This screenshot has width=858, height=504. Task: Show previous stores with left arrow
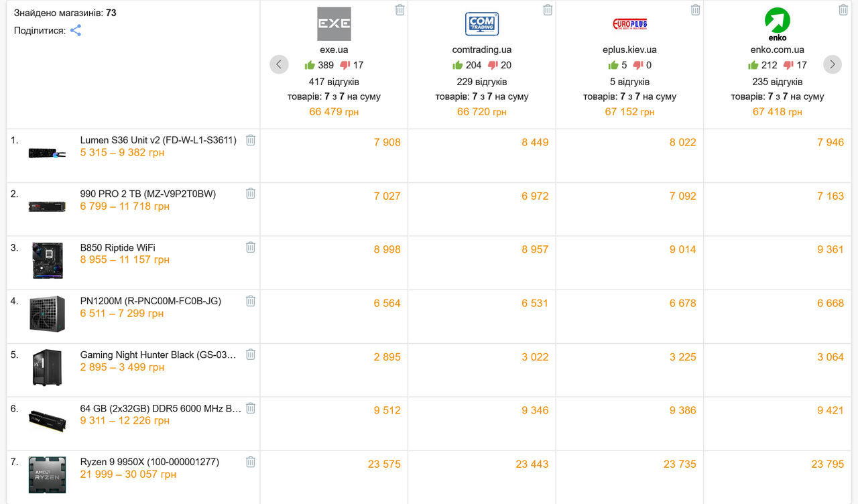click(279, 64)
